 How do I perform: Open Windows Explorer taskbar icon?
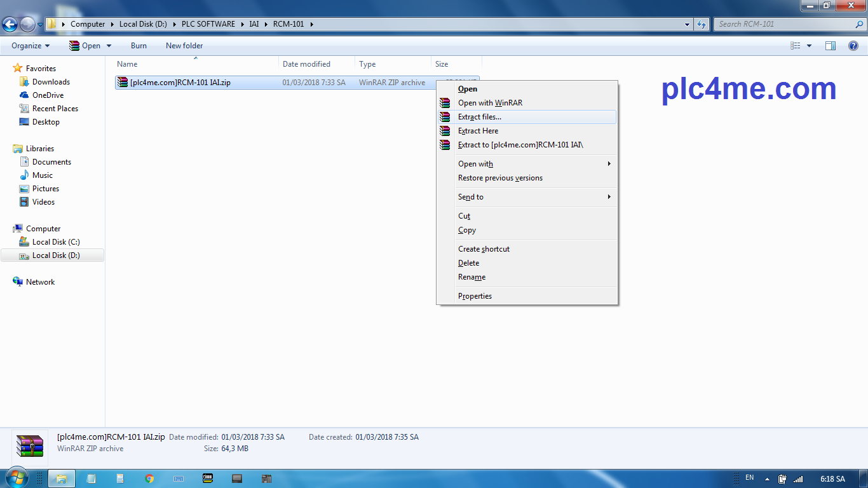(x=61, y=478)
